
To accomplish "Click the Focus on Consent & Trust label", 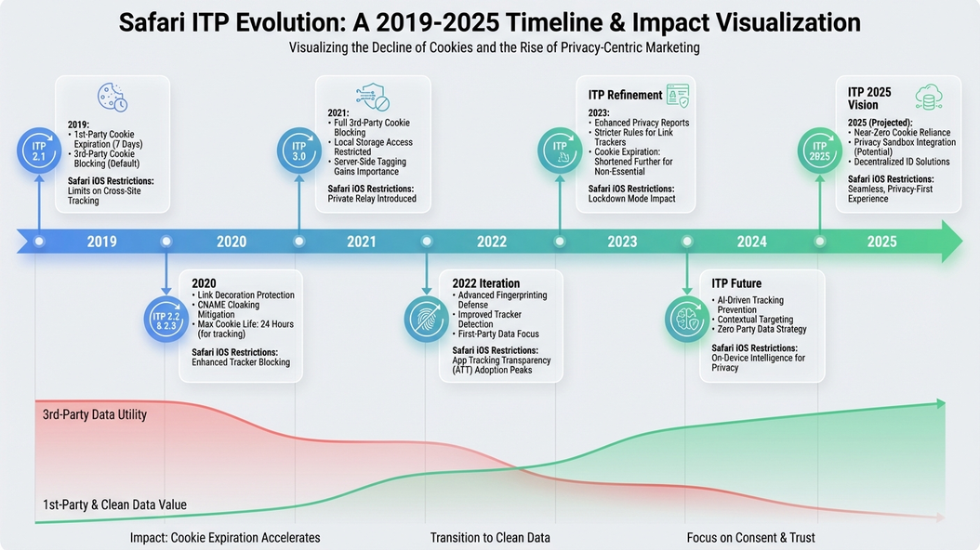I will [751, 537].
